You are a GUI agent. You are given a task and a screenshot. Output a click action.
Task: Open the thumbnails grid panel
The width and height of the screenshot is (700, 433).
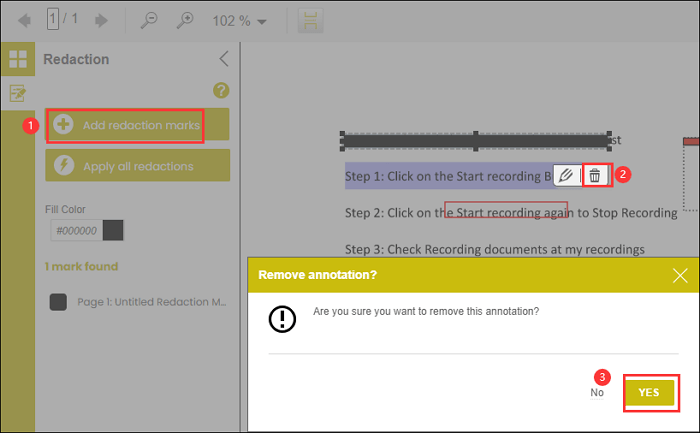click(x=17, y=59)
